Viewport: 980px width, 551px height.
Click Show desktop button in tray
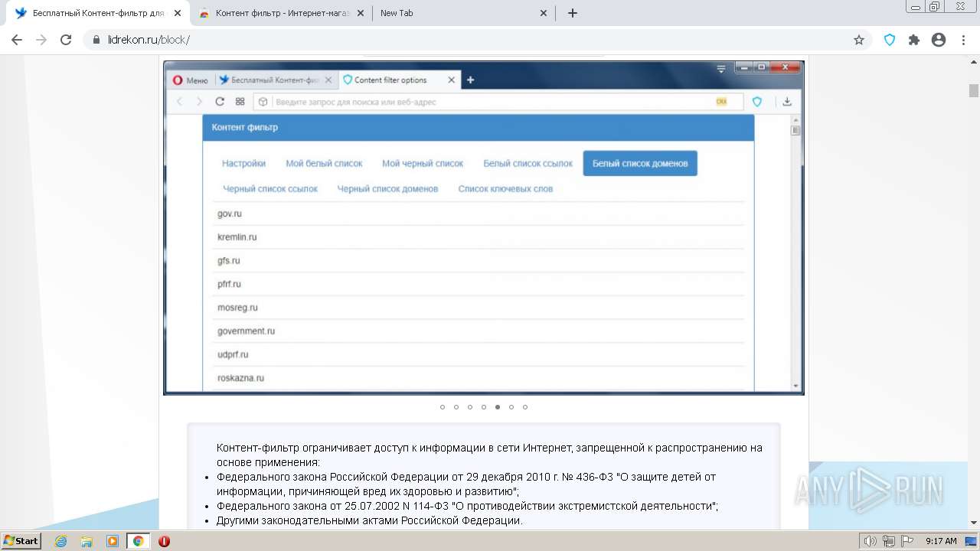[x=972, y=541]
